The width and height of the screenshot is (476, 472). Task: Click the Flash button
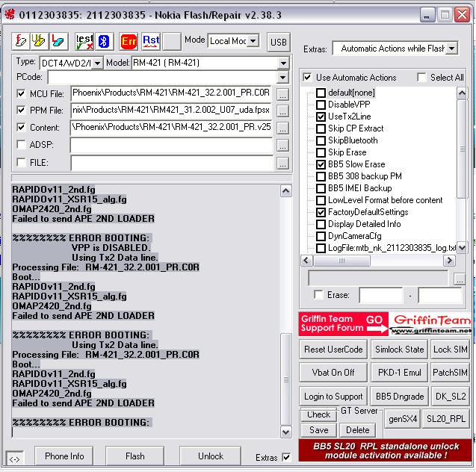pos(135,456)
